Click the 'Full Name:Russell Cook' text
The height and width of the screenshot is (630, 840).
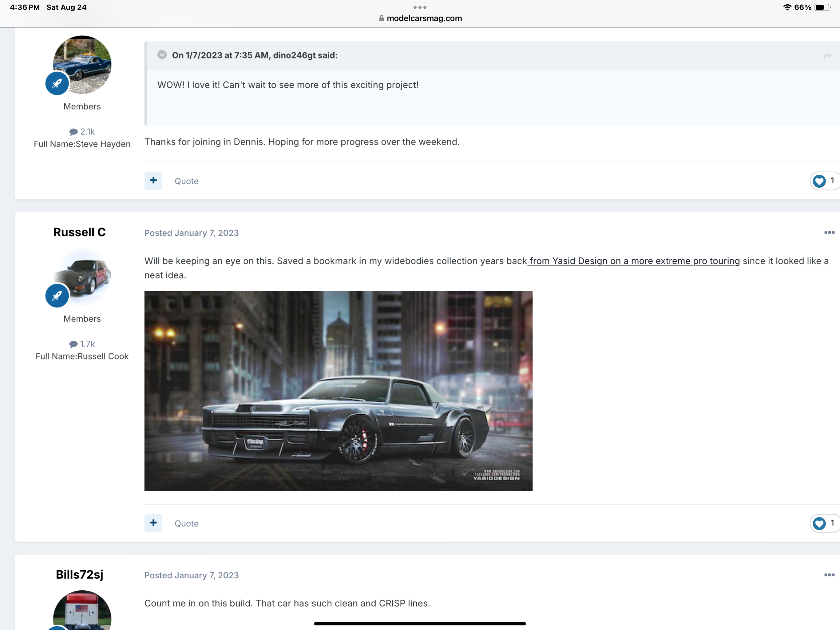click(x=82, y=357)
